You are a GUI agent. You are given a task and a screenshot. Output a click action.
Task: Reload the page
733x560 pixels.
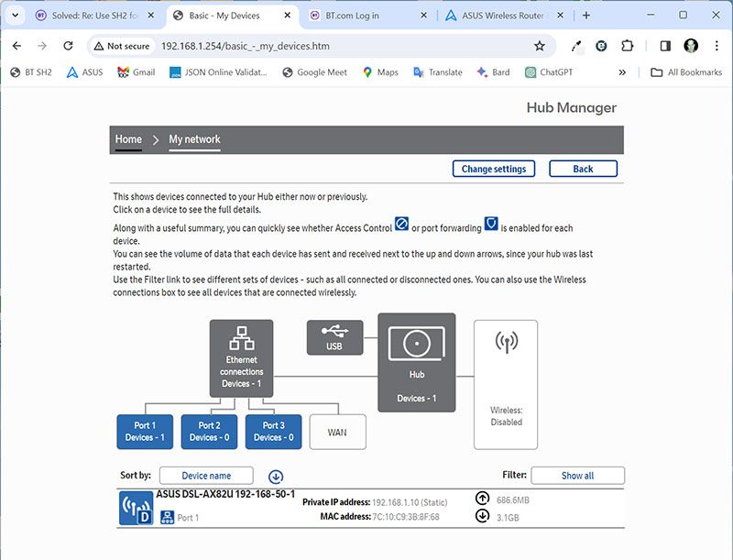point(68,46)
